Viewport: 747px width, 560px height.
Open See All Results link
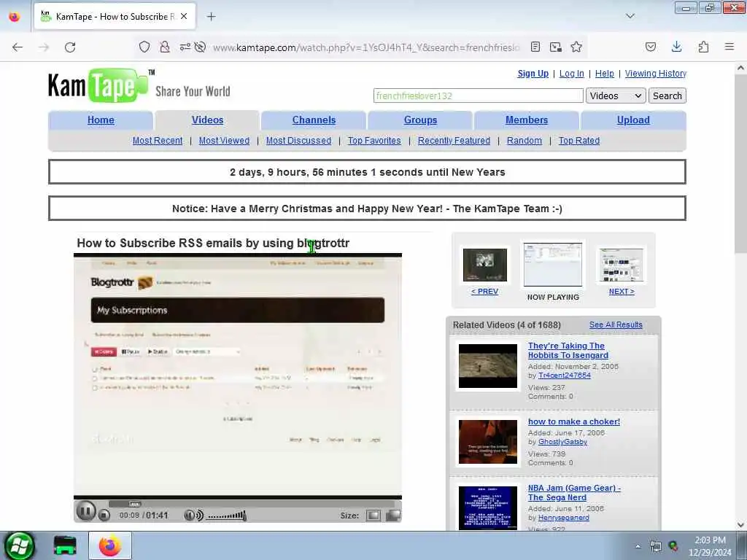pyautogui.click(x=616, y=324)
